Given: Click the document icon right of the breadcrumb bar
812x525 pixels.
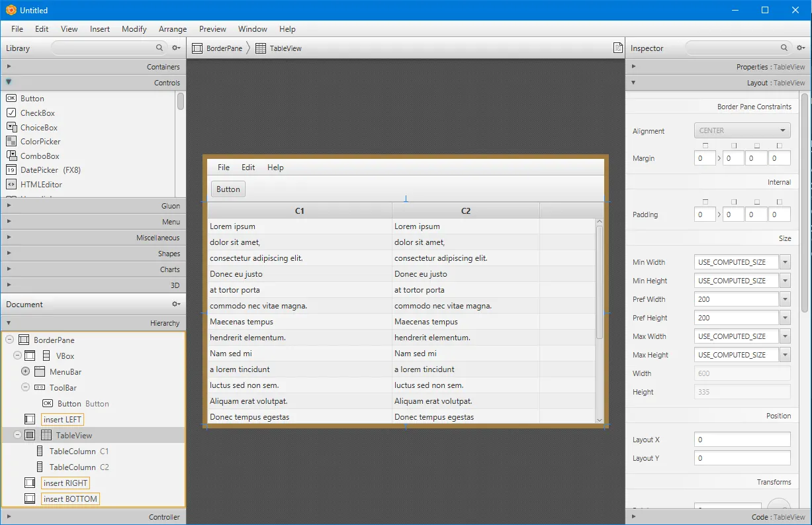Looking at the screenshot, I should (617, 48).
